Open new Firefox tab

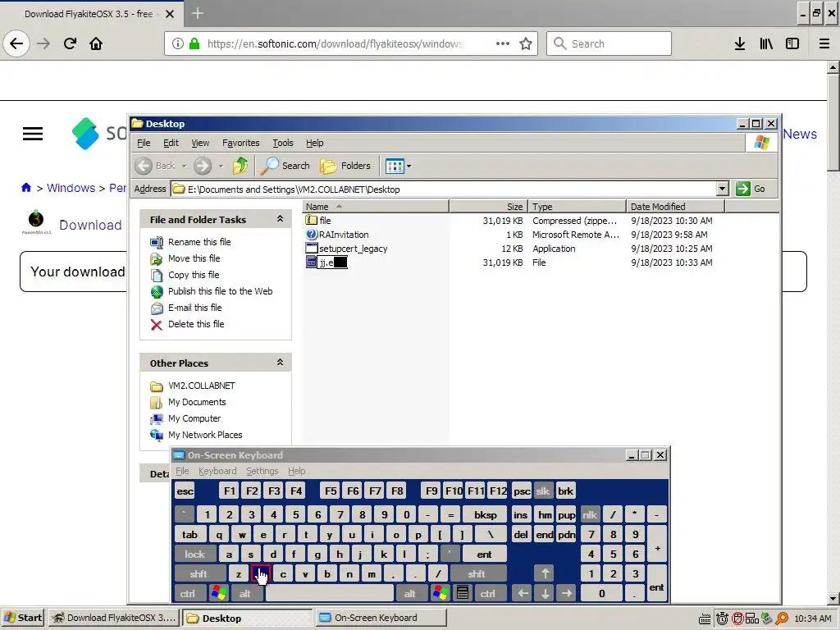(x=197, y=13)
